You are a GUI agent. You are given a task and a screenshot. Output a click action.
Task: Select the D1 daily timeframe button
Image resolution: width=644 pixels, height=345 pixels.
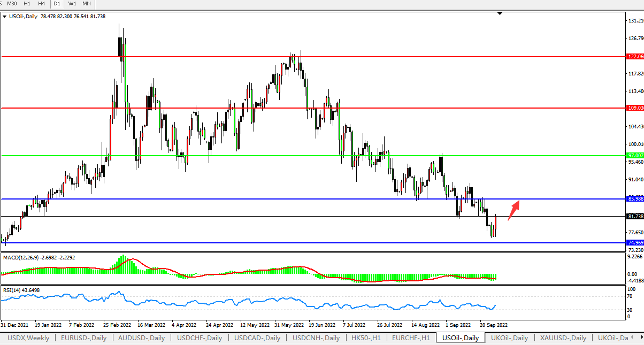click(57, 4)
